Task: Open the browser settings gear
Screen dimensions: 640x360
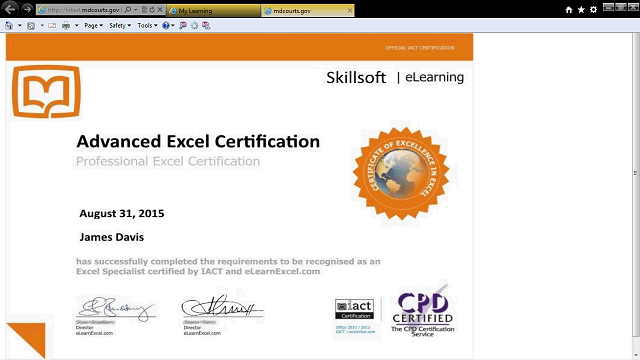Action: pyautogui.click(x=593, y=10)
